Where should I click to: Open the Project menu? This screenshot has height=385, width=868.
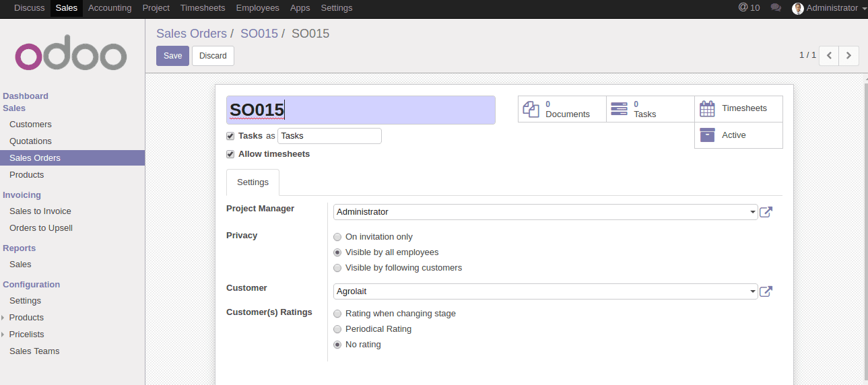pyautogui.click(x=156, y=8)
